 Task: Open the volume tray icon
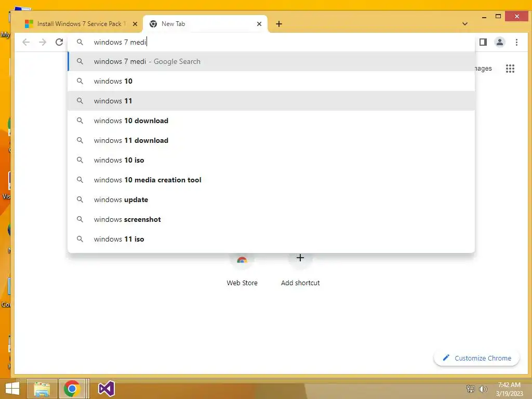[483, 389]
